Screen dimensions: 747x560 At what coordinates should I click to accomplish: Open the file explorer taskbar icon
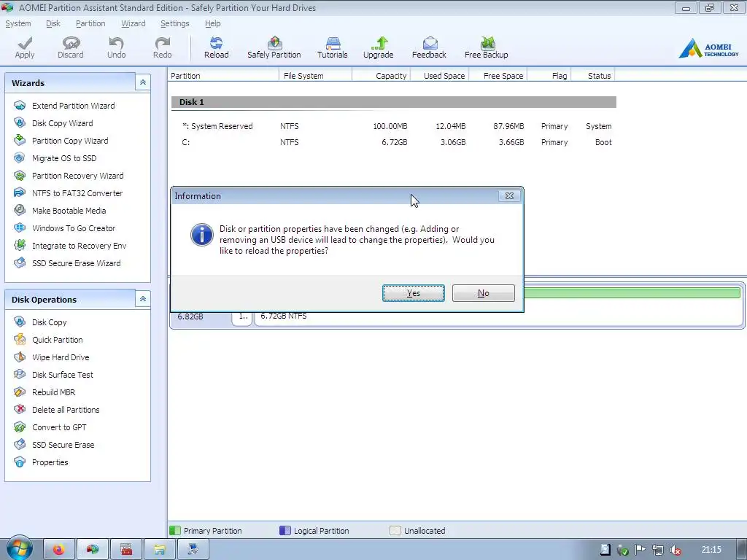point(159,550)
